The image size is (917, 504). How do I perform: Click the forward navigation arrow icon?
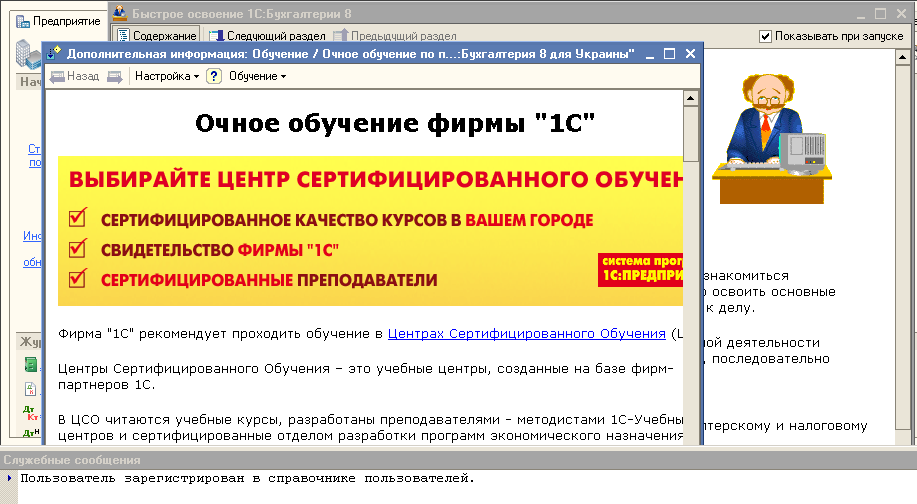click(115, 76)
